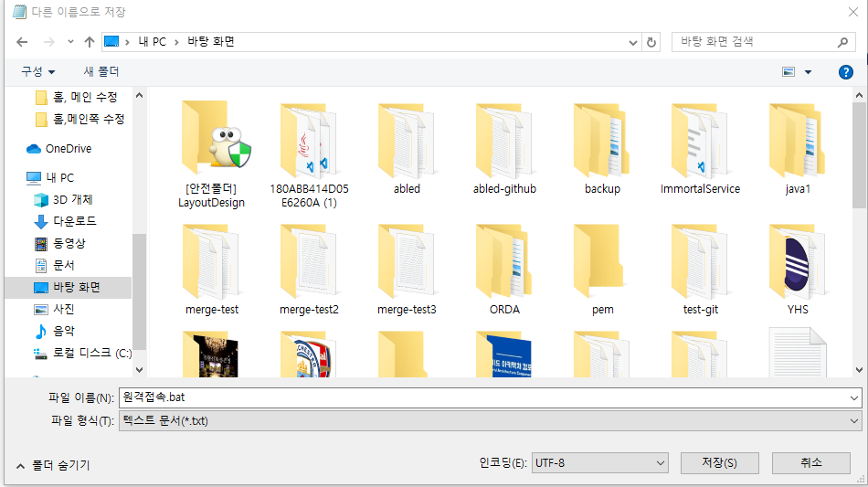Open 문서 in sidebar
This screenshot has width=868, height=487.
pyautogui.click(x=55, y=265)
